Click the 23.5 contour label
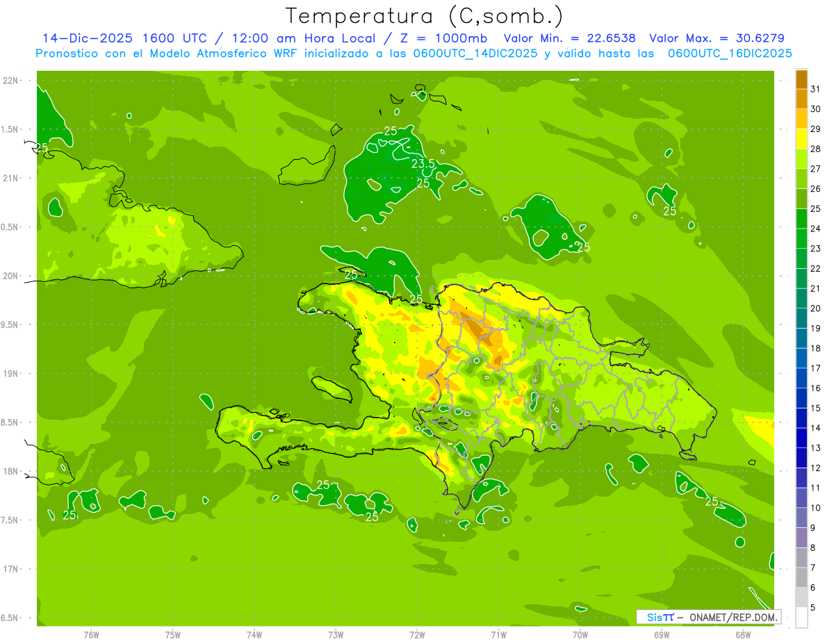The image size is (834, 644). pyautogui.click(x=423, y=164)
